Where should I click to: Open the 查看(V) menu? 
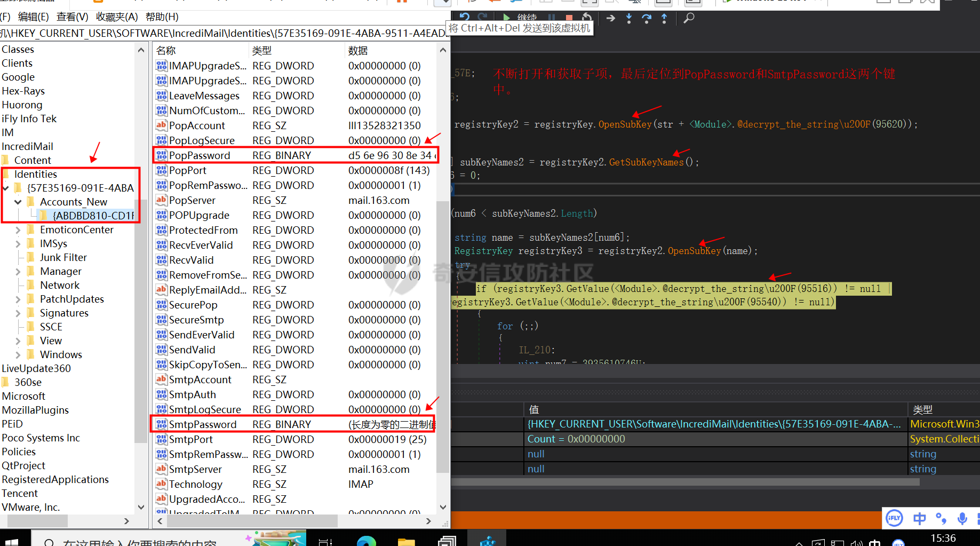click(73, 17)
